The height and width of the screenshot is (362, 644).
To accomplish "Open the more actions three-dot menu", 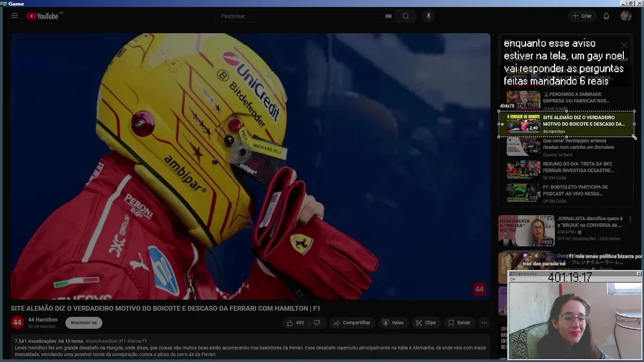I will click(484, 323).
